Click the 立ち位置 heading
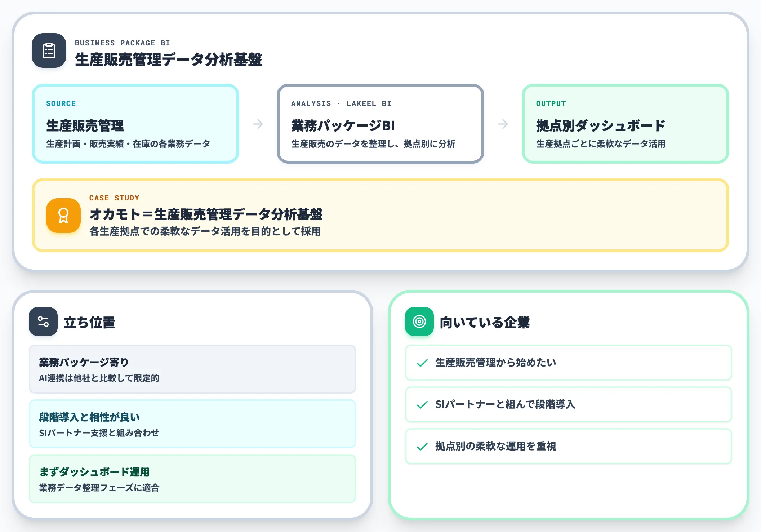This screenshot has width=761, height=532. pyautogui.click(x=89, y=322)
